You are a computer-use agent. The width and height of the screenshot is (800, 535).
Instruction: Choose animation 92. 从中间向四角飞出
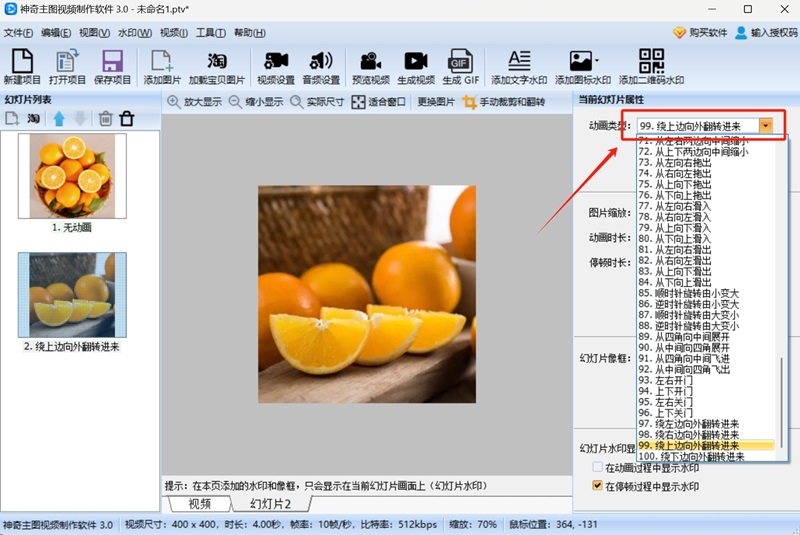(x=684, y=369)
